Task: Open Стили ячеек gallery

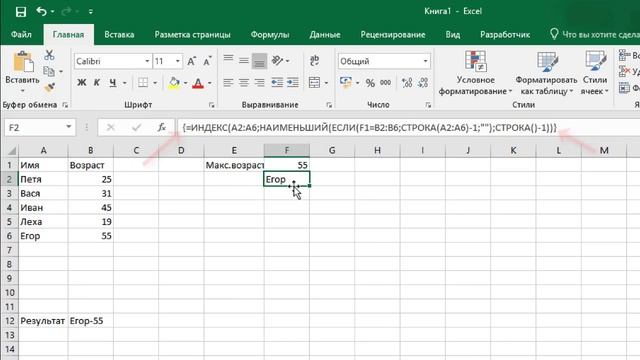Action: [595, 73]
